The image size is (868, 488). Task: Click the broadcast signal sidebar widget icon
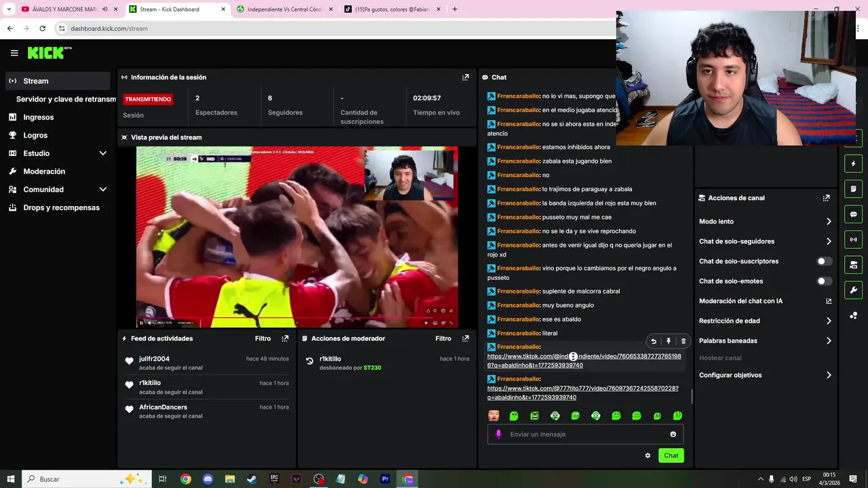tap(854, 239)
